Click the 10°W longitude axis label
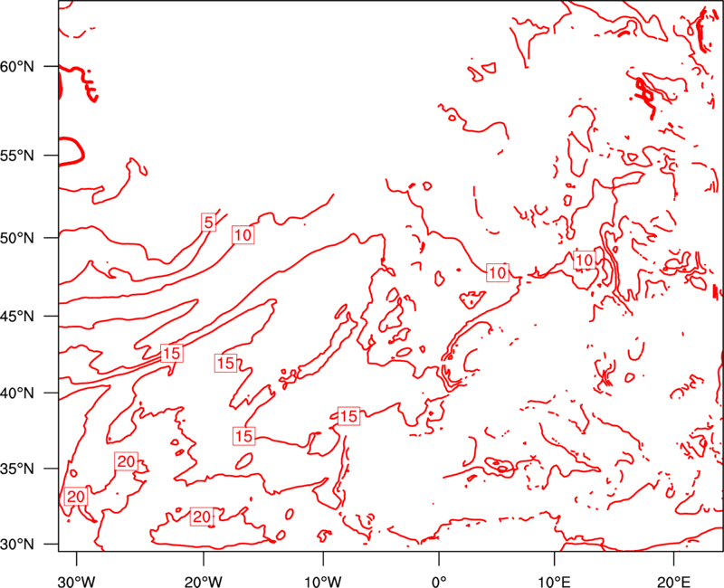724x588 pixels. pyautogui.click(x=323, y=582)
